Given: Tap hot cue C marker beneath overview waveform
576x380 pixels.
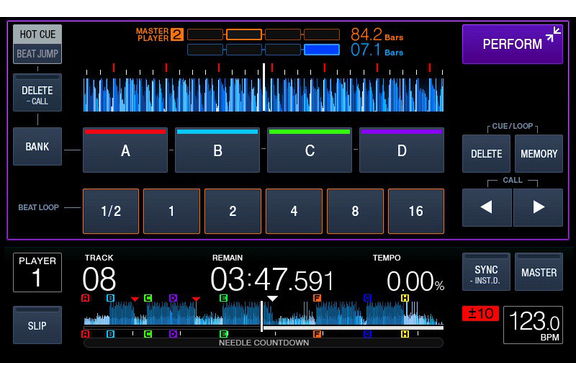Looking at the screenshot, I should [x=148, y=334].
